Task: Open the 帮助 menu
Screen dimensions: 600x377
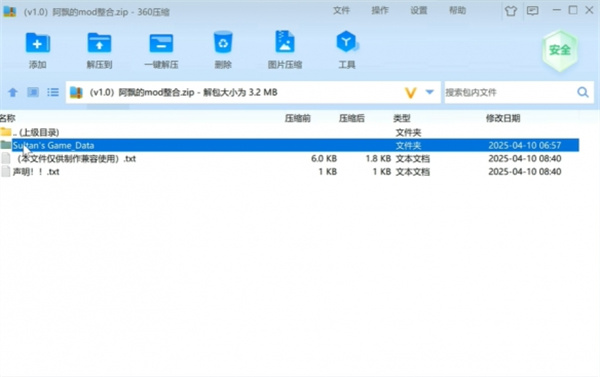Action: pos(457,10)
